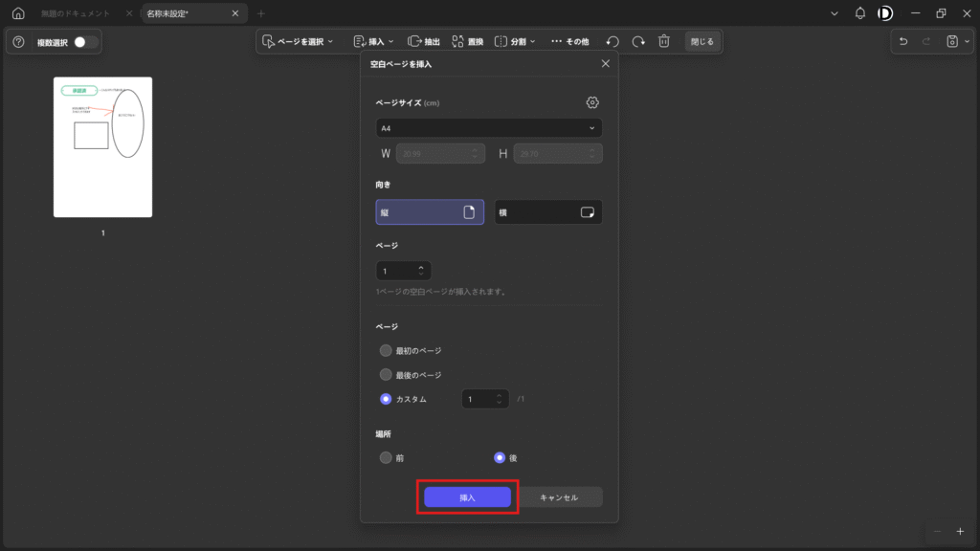Open the A4 page size dropdown
Screen dimensions: 980x551
tap(488, 128)
